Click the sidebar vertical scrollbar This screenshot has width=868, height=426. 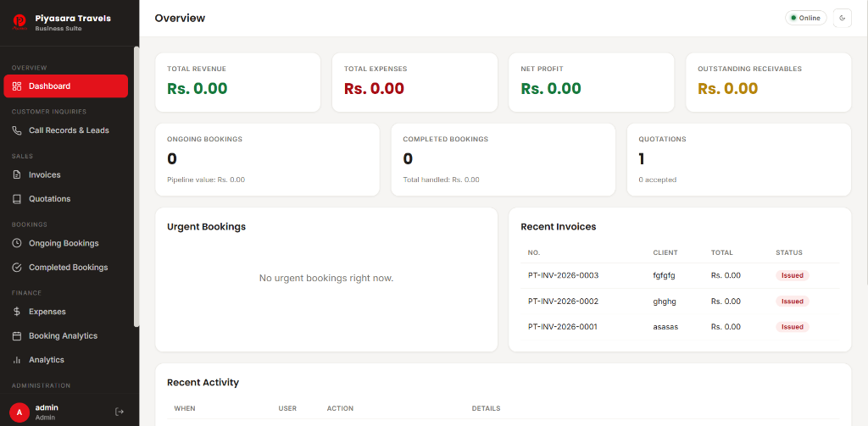coord(136,186)
